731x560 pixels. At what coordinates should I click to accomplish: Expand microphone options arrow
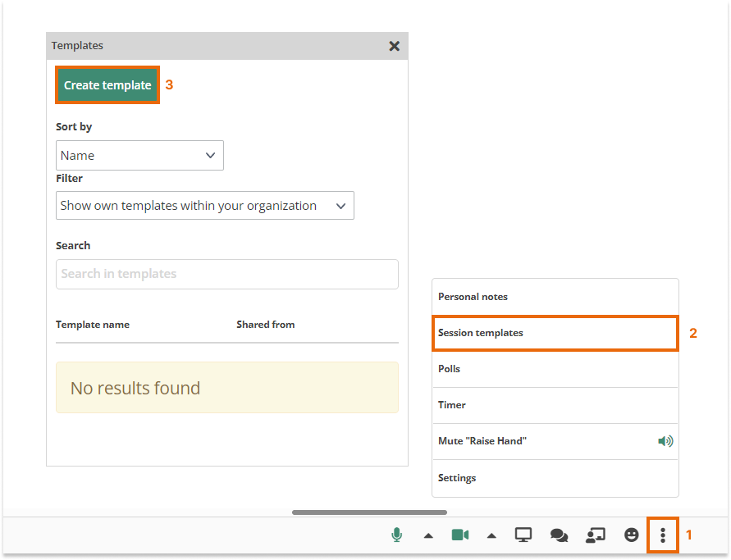pos(428,535)
